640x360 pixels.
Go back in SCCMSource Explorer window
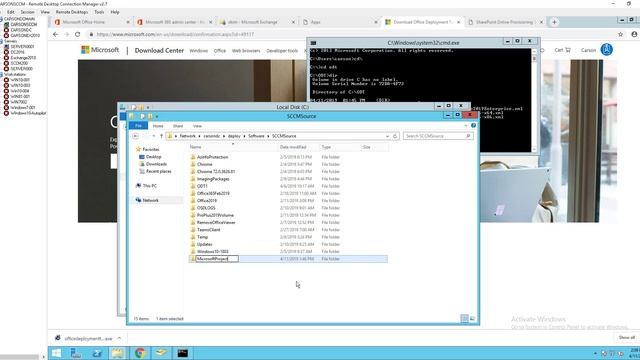(136, 136)
